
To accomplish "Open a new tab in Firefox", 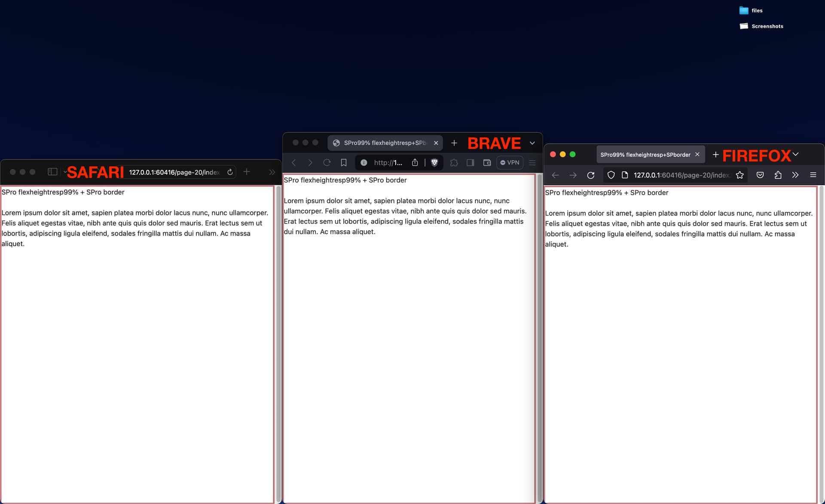I will click(715, 154).
